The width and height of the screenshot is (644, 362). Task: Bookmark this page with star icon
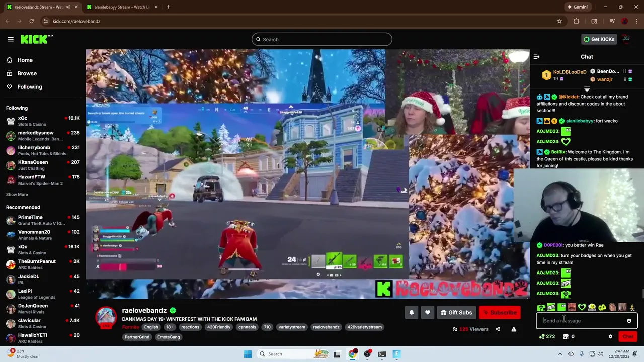[559, 21]
